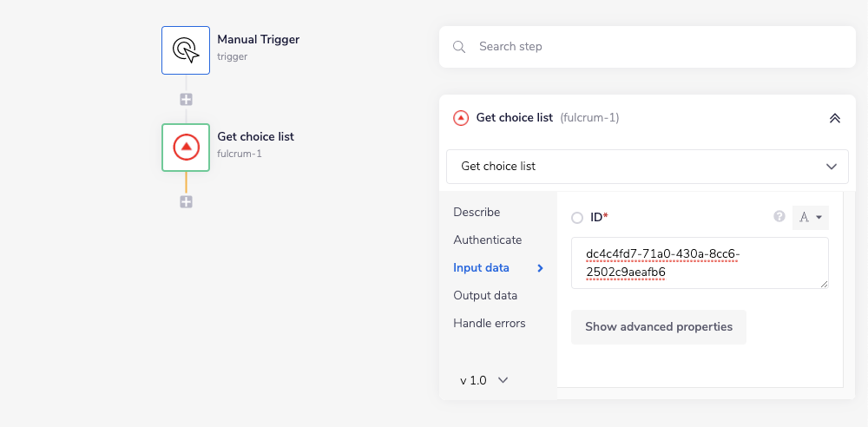Open the Handle errors tab
The height and width of the screenshot is (427, 868).
pyautogui.click(x=490, y=323)
